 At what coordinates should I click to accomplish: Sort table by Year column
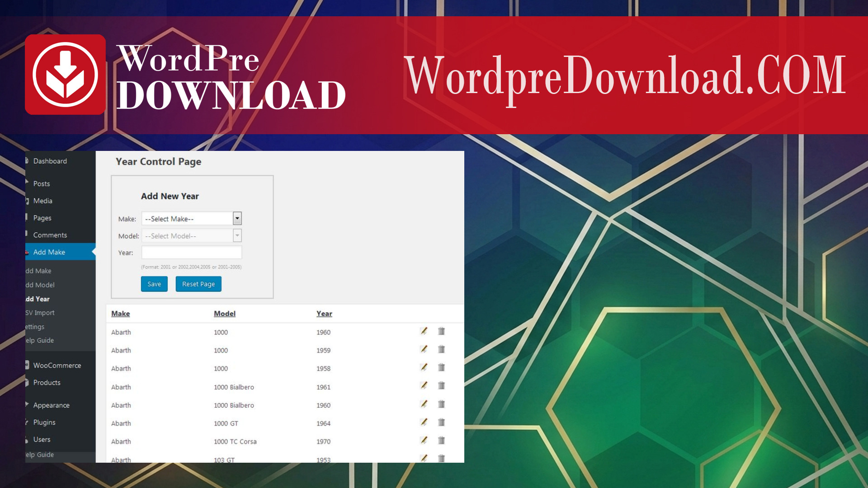[x=324, y=314]
